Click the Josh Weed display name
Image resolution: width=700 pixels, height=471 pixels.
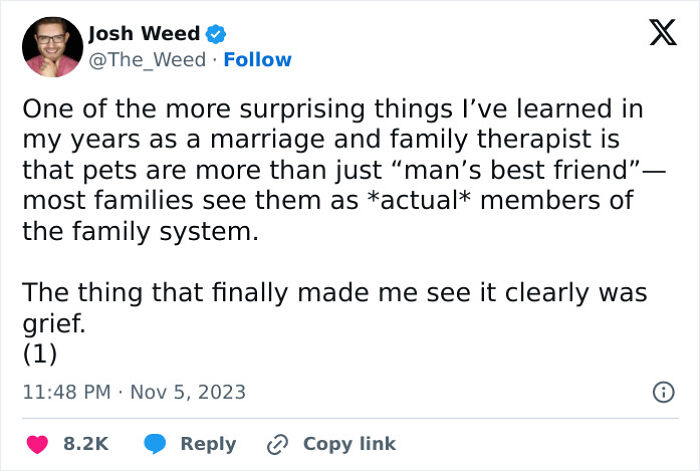(x=144, y=35)
